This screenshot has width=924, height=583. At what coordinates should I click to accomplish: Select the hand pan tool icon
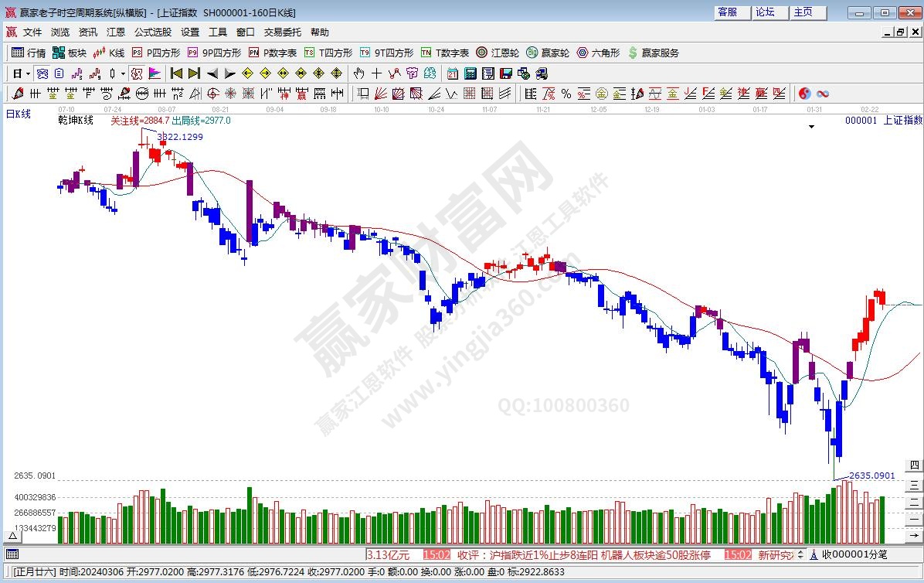pos(358,73)
